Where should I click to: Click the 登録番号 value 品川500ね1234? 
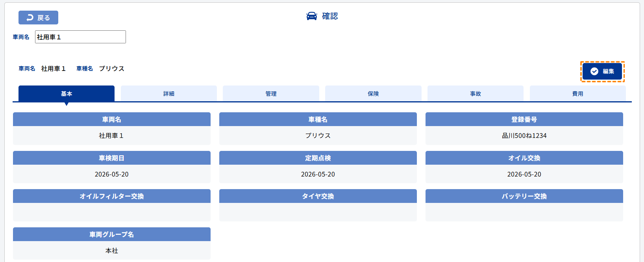[524, 136]
